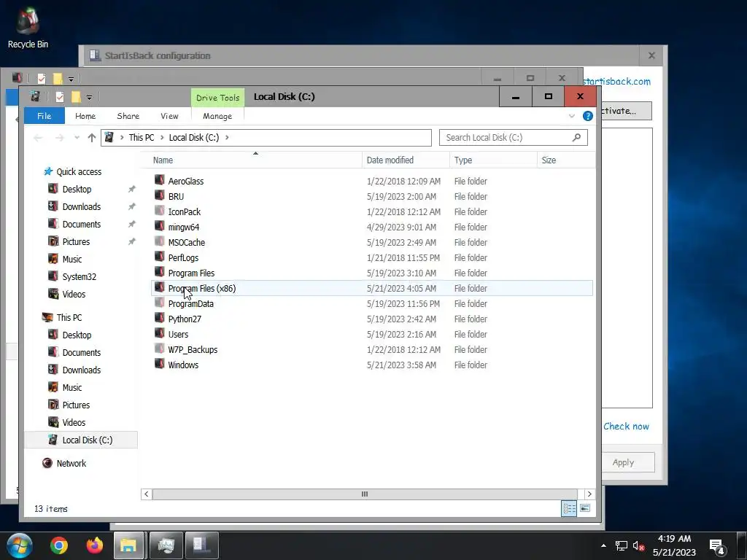
Task: Click the Network icon in sidebar
Action: [47, 463]
